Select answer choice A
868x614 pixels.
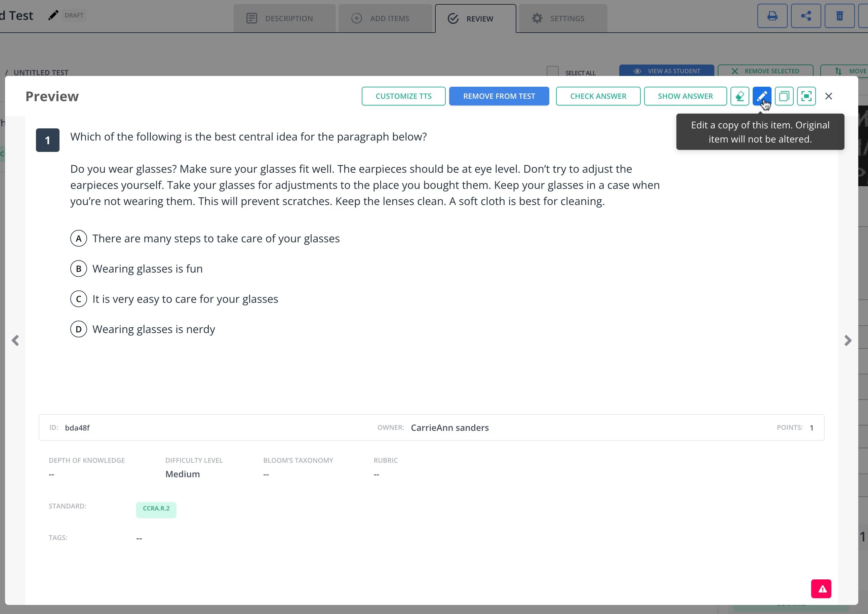[x=79, y=238]
